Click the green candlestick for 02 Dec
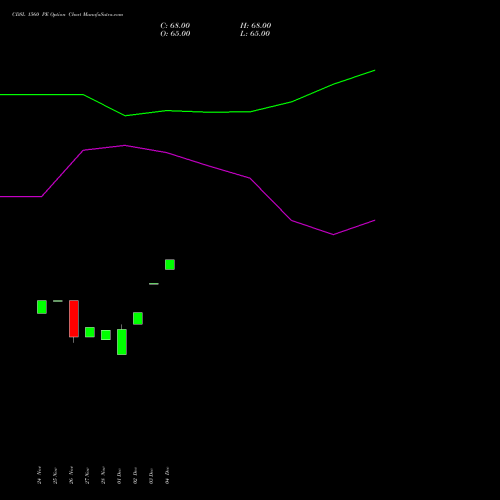This screenshot has width=500, height=500. tap(138, 318)
